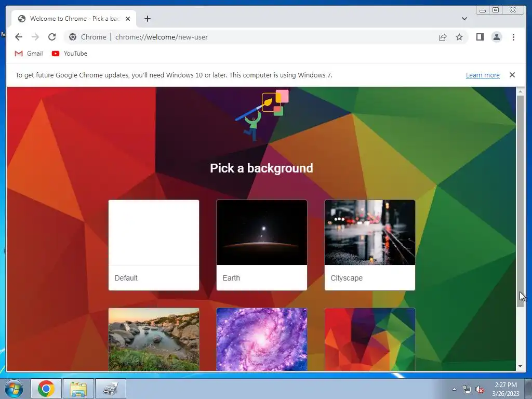532x399 pixels.
Task: Show hidden system tray icons
Action: (x=454, y=389)
